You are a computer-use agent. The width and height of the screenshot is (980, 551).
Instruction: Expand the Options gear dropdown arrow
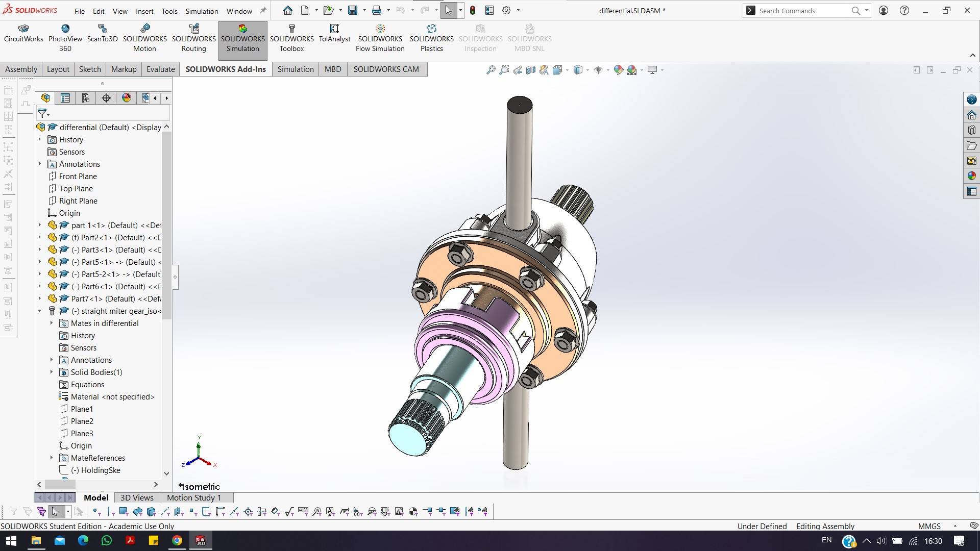[x=518, y=10]
